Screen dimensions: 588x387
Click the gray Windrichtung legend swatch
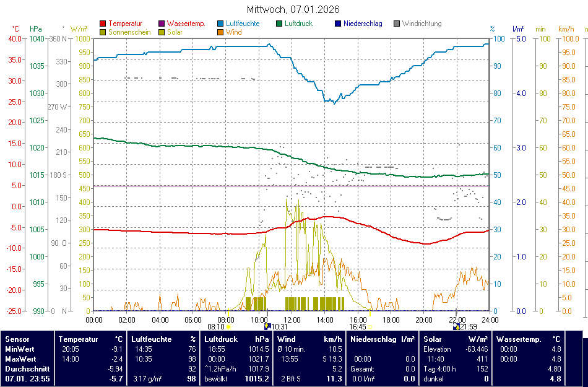(397, 24)
